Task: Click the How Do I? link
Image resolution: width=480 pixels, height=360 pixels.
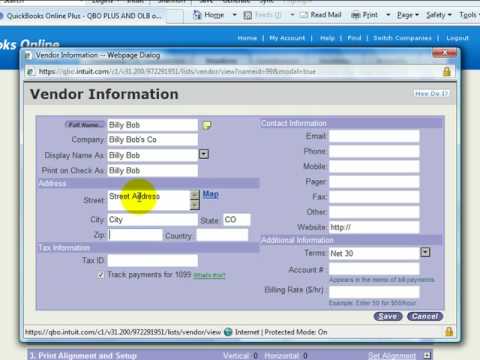Action: (x=431, y=94)
